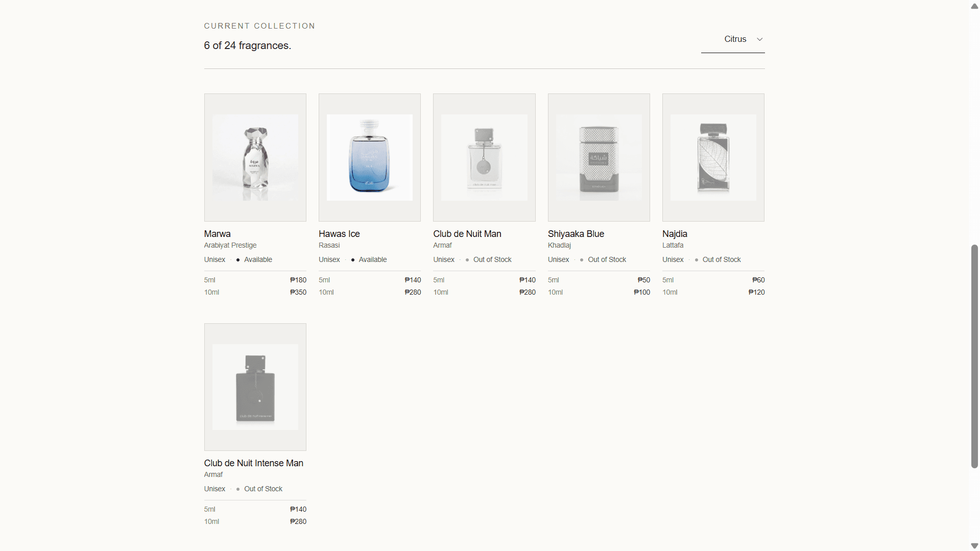
Task: Click the Rasasi brand label
Action: pos(329,245)
